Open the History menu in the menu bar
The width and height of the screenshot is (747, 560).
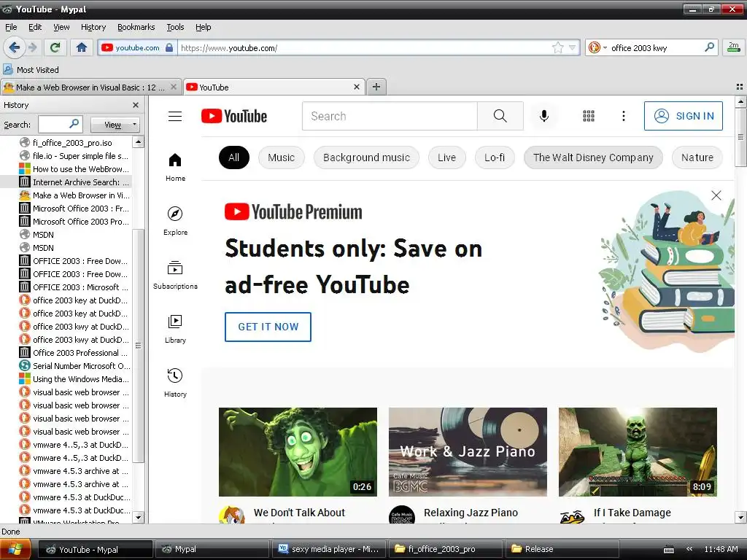coord(93,27)
